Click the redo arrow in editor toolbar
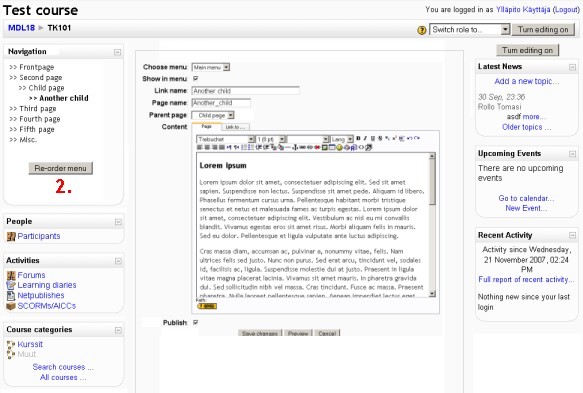The height and width of the screenshot is (393, 583). pos(417,138)
